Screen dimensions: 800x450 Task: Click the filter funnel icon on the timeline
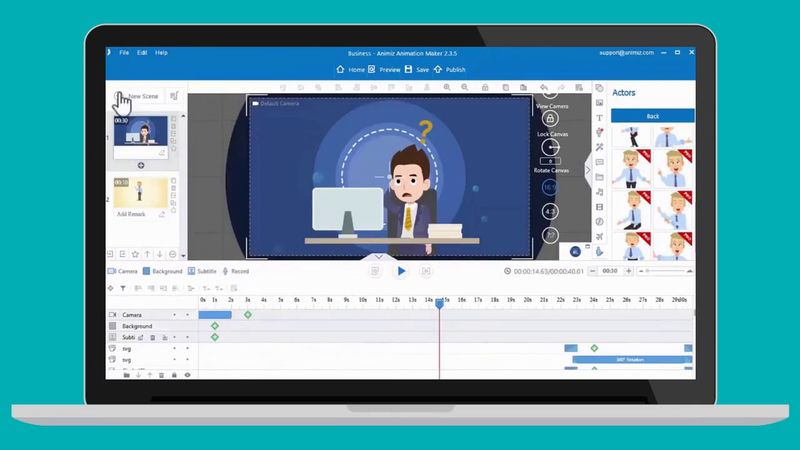coord(123,288)
